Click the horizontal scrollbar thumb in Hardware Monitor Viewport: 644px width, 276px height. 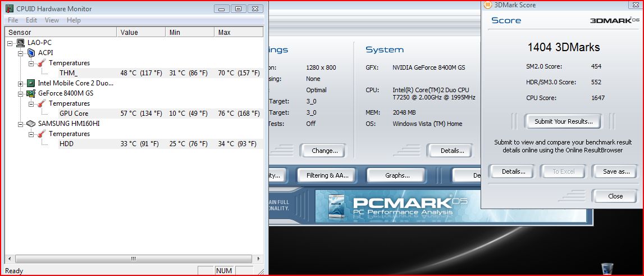134,259
